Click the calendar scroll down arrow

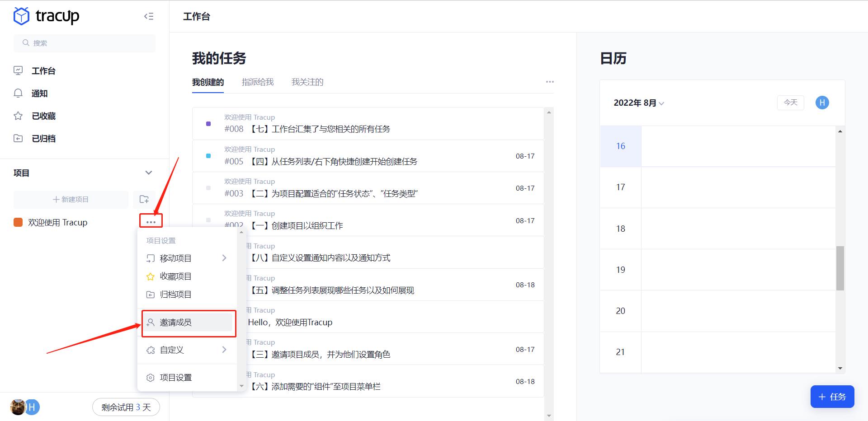pos(840,368)
